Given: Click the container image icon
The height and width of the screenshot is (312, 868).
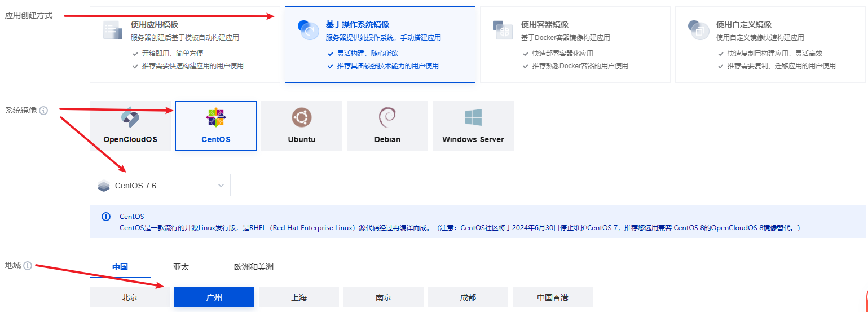Looking at the screenshot, I should pos(503,30).
